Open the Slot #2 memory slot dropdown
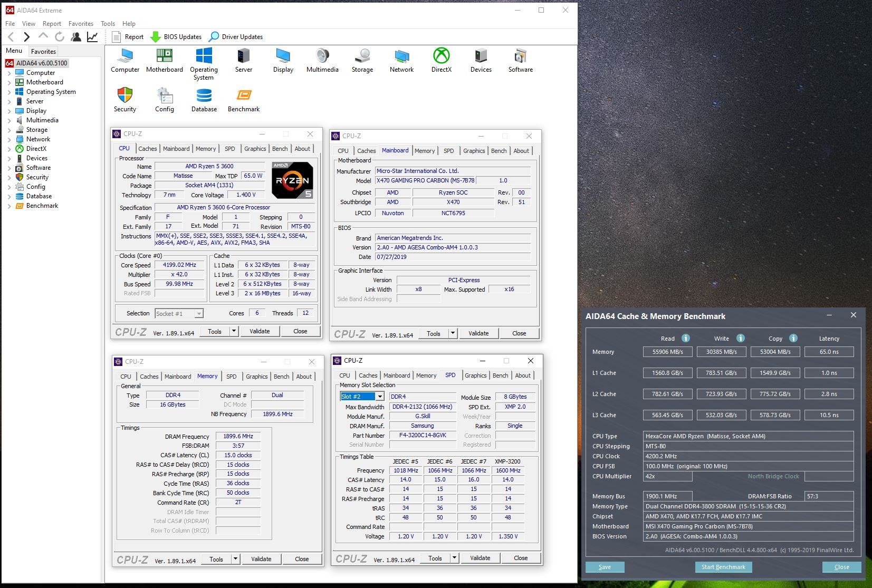Viewport: 872px width, 588px height. pyautogui.click(x=379, y=397)
